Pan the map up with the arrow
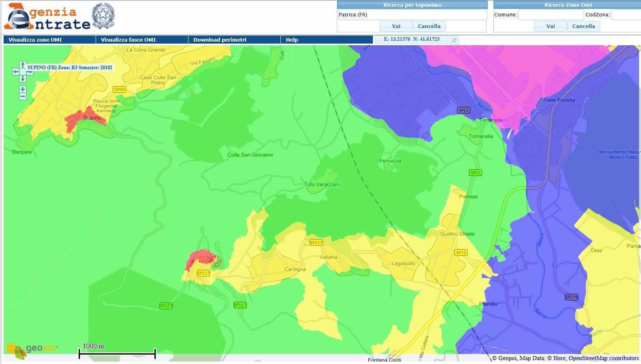This screenshot has width=641, height=364. click(x=23, y=65)
